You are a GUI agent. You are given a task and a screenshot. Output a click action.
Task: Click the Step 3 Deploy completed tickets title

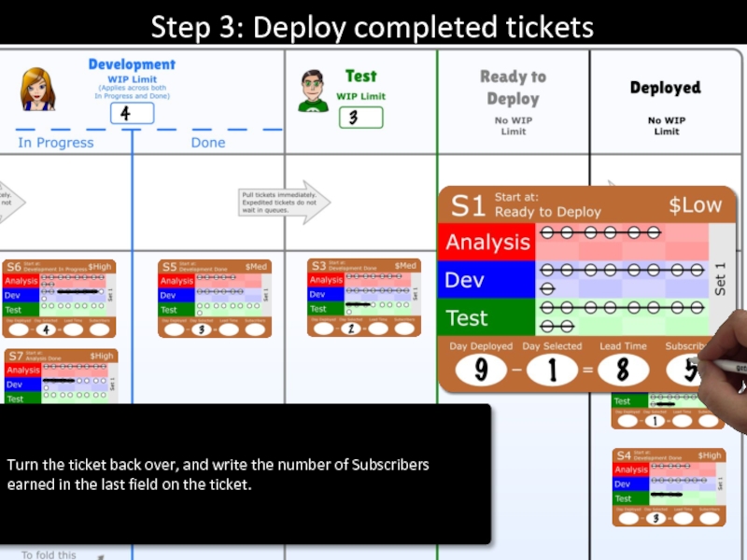pos(372,27)
